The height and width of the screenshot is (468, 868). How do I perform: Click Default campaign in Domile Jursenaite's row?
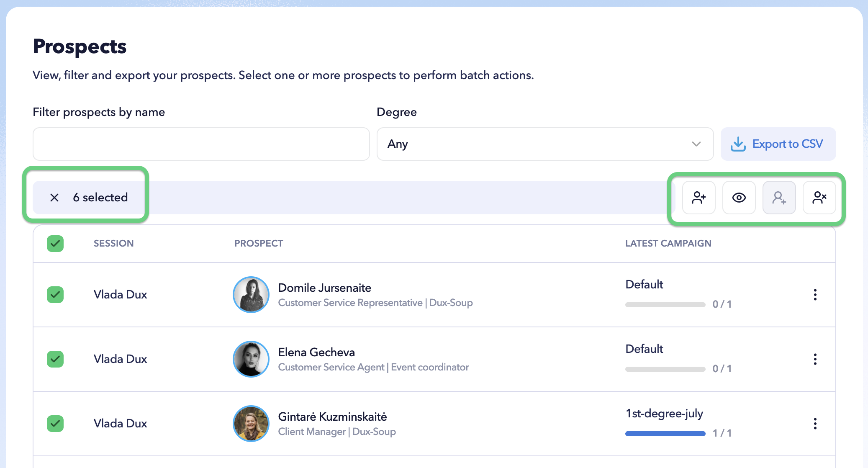click(644, 285)
